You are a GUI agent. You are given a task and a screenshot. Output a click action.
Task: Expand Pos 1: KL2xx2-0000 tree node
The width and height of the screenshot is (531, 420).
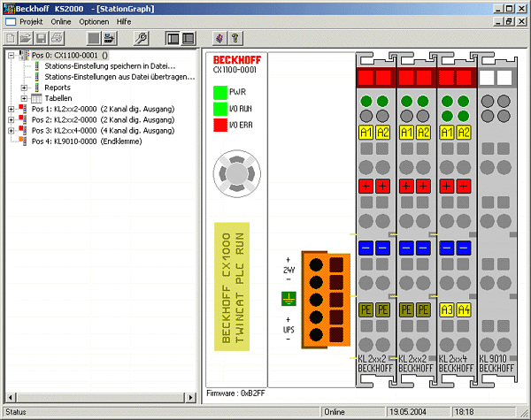pos(10,109)
